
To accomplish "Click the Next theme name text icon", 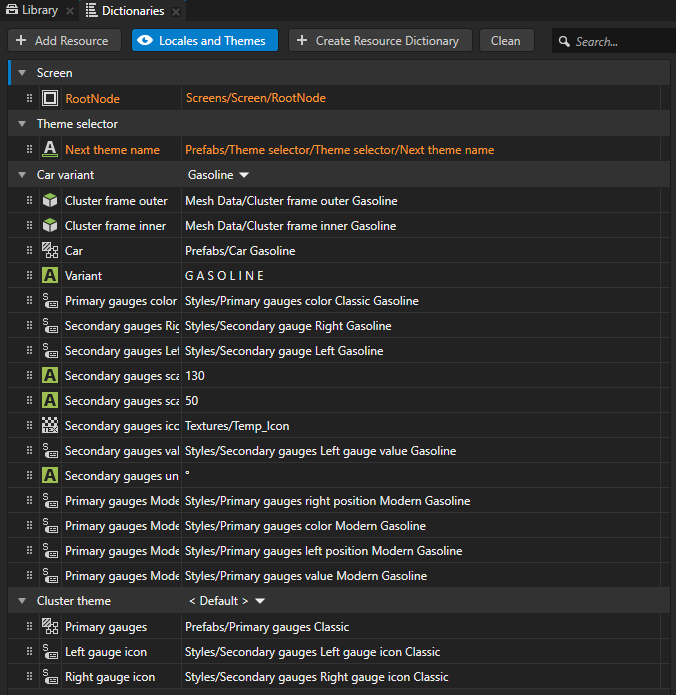I will [50, 150].
